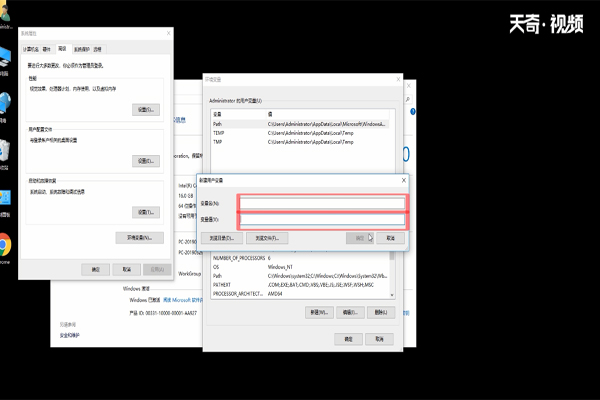Select the TMP user variable row
Image resolution: width=600 pixels, height=400 pixels.
pyautogui.click(x=300, y=142)
